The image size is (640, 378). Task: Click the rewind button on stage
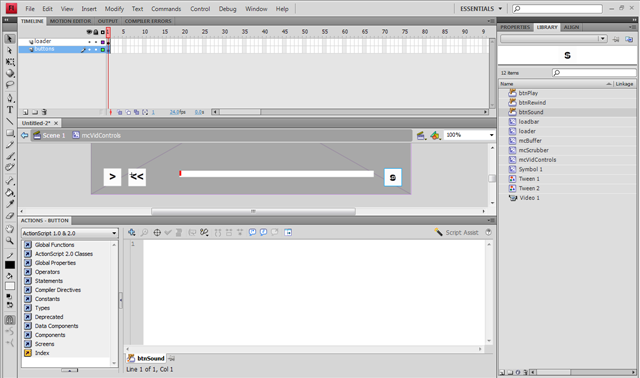tap(137, 177)
